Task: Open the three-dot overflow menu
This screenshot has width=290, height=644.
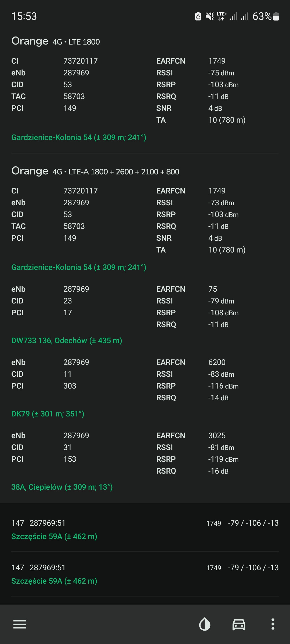Action: tap(273, 624)
